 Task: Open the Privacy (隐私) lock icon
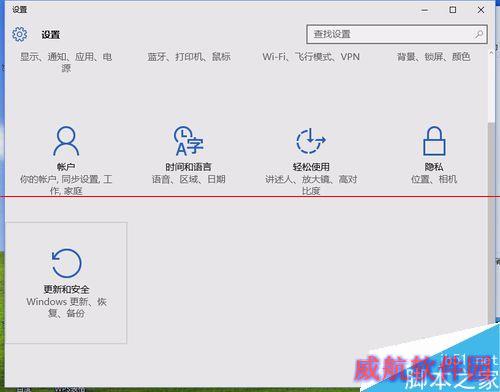click(x=434, y=141)
